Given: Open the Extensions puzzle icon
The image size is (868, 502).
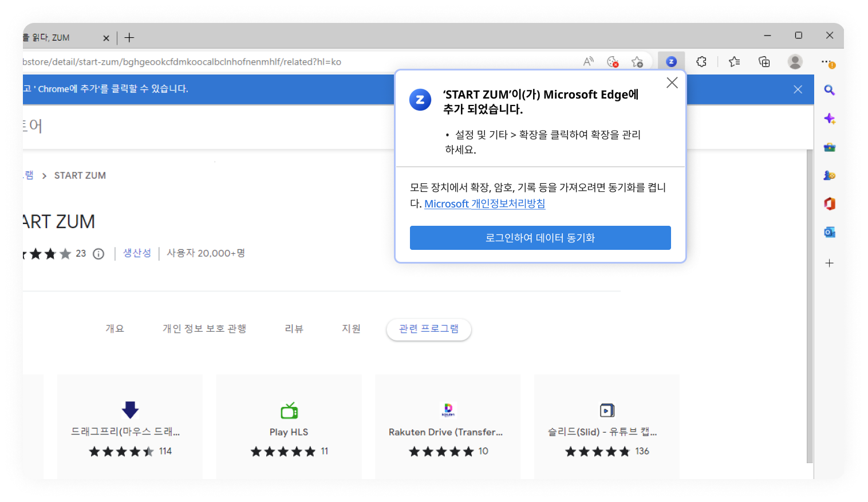Looking at the screenshot, I should coord(701,61).
